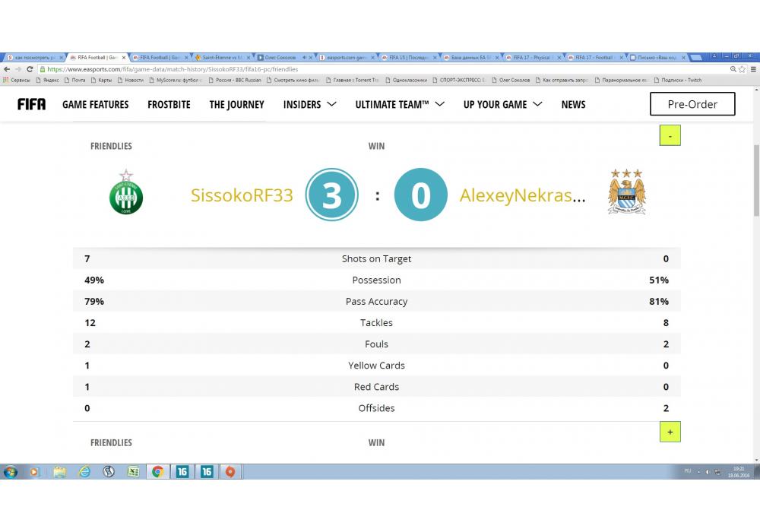Switch to the FIFA 17 - Physical tab
The height and width of the screenshot is (532, 760).
tap(532, 57)
